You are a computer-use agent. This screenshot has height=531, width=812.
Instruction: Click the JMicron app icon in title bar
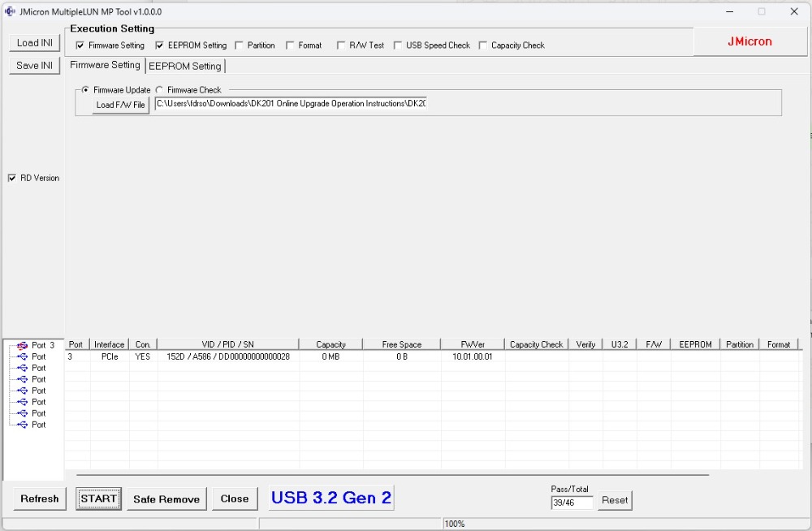coord(10,11)
